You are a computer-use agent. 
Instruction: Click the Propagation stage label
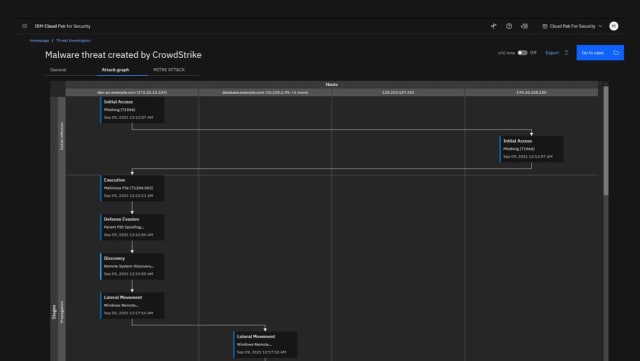[x=62, y=312]
